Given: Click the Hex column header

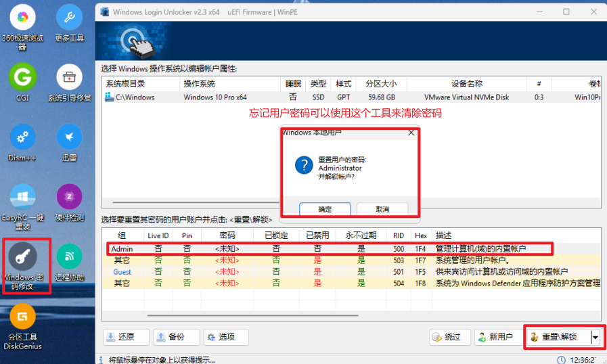Looking at the screenshot, I should (x=421, y=235).
